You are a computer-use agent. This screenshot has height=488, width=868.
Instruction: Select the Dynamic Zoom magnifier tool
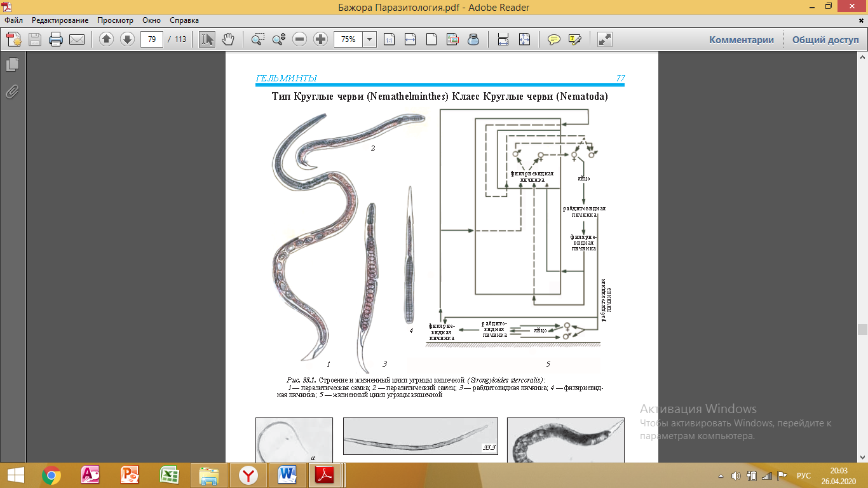click(278, 39)
